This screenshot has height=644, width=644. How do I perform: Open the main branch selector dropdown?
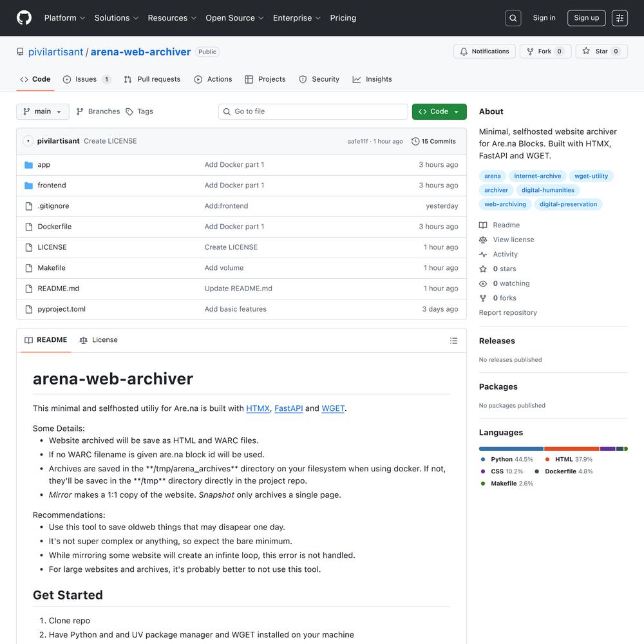[x=43, y=111]
